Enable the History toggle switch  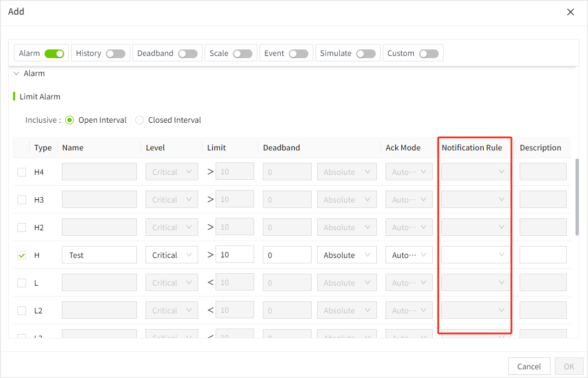[x=116, y=54]
